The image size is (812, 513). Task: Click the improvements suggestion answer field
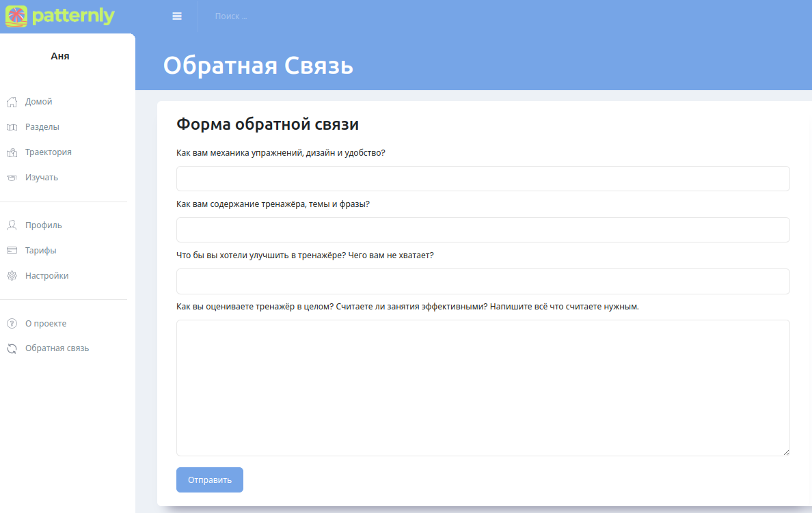point(483,281)
